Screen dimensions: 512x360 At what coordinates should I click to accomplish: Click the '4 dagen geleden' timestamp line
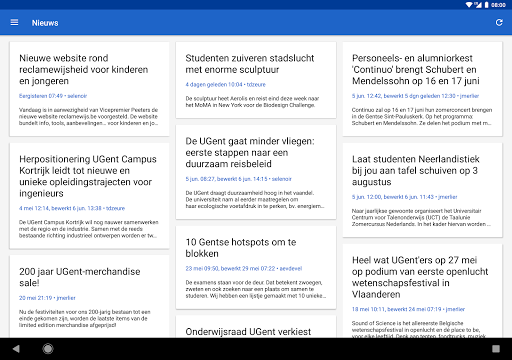click(226, 85)
